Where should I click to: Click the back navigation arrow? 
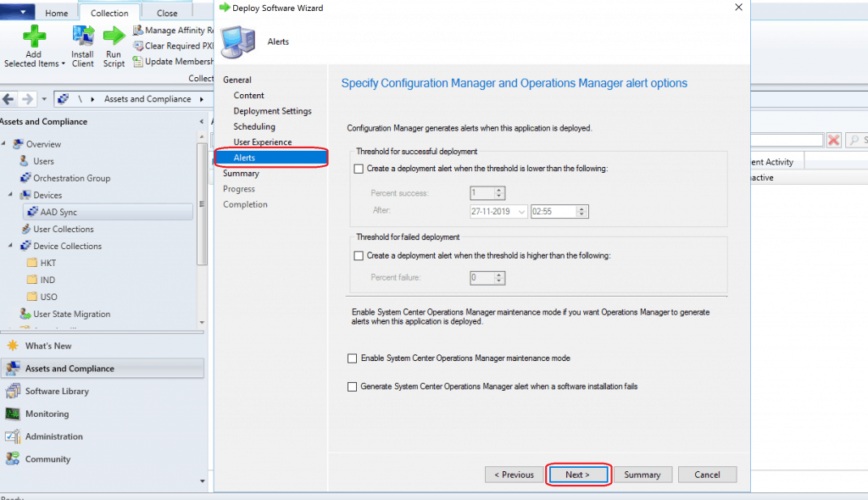point(8,99)
